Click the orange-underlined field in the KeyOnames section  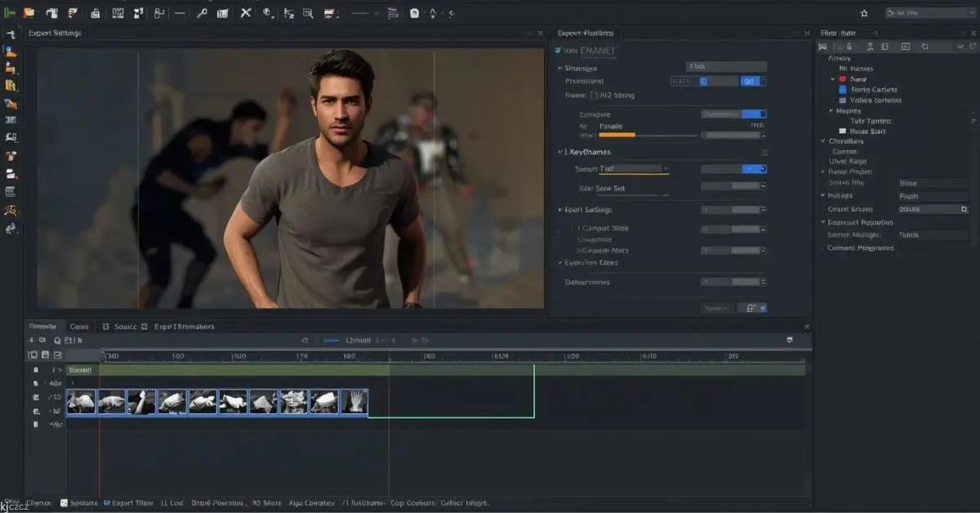click(634, 169)
